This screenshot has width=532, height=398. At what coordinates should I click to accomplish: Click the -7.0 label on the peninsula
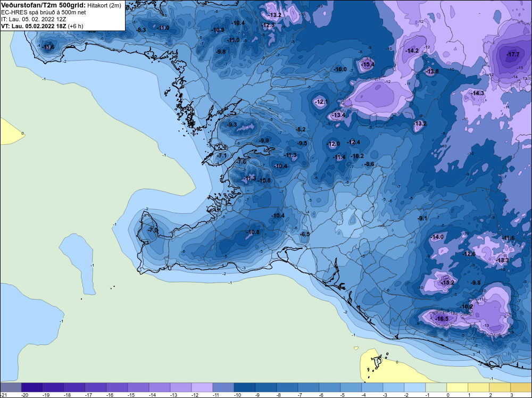[x=153, y=230]
